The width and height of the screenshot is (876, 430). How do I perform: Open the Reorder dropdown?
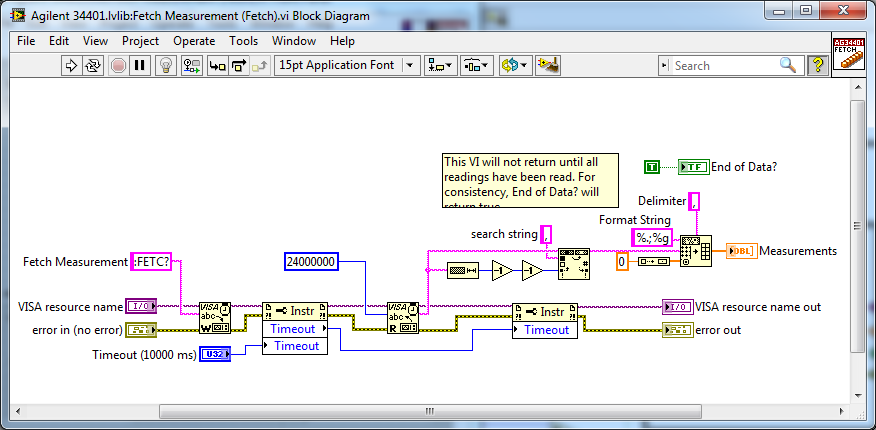click(515, 65)
